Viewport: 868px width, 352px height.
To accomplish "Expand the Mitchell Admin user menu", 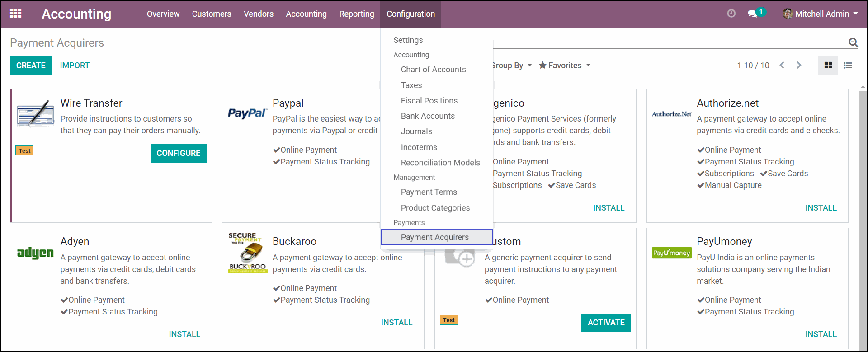I will (x=821, y=14).
